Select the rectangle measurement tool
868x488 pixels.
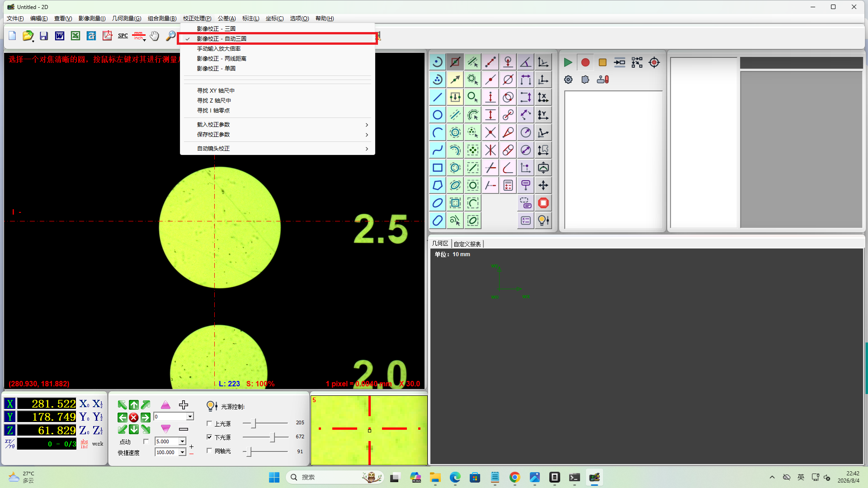click(437, 168)
